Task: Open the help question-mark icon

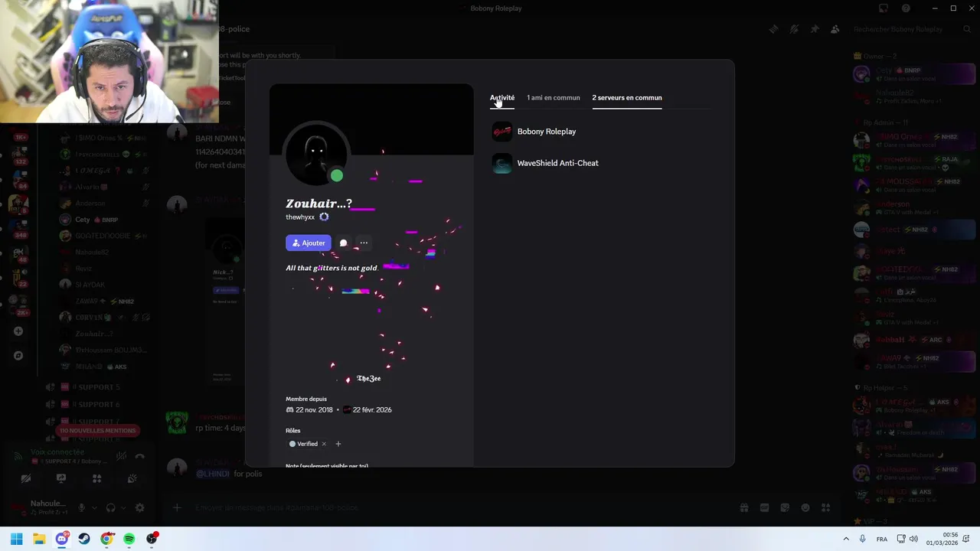Action: 906,8
